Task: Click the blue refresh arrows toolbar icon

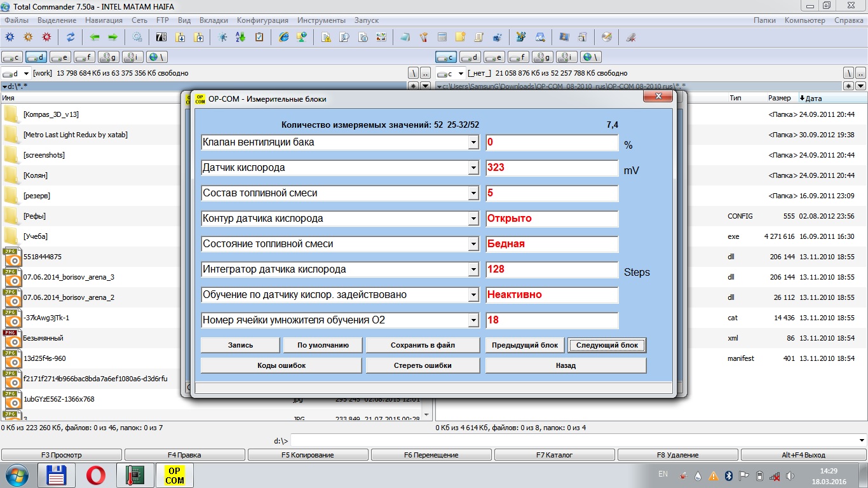Action: click(x=71, y=37)
